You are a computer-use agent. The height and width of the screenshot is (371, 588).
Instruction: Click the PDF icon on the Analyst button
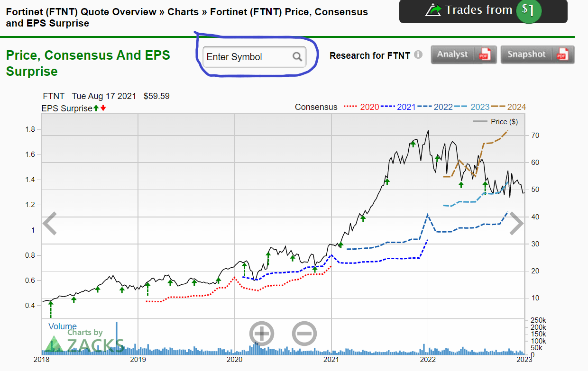click(x=485, y=54)
